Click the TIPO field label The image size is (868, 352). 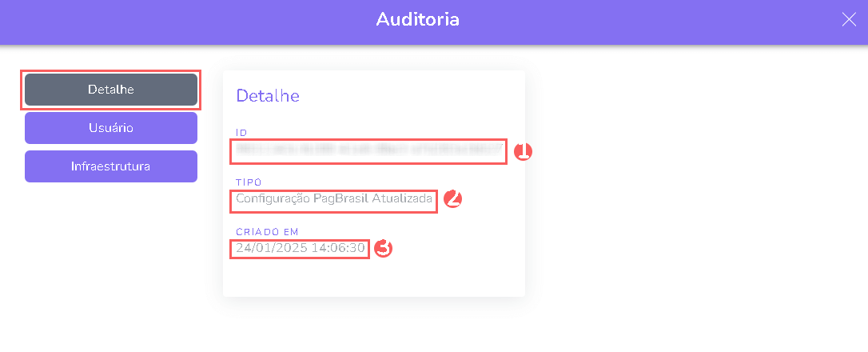click(x=249, y=182)
